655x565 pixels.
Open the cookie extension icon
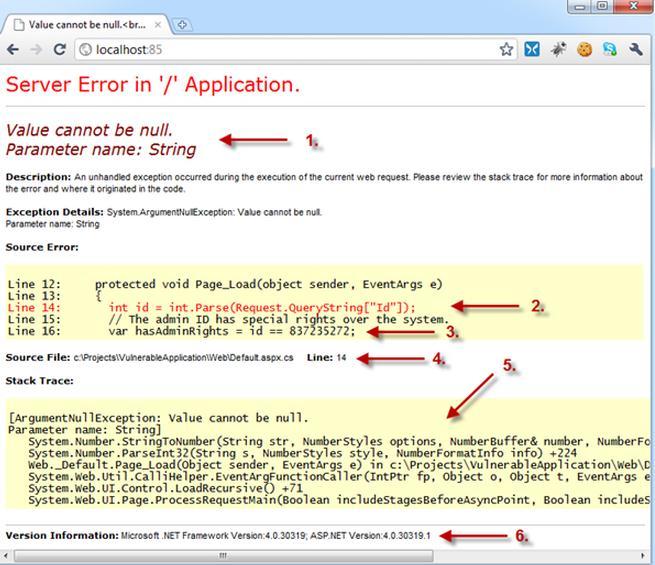(x=584, y=50)
